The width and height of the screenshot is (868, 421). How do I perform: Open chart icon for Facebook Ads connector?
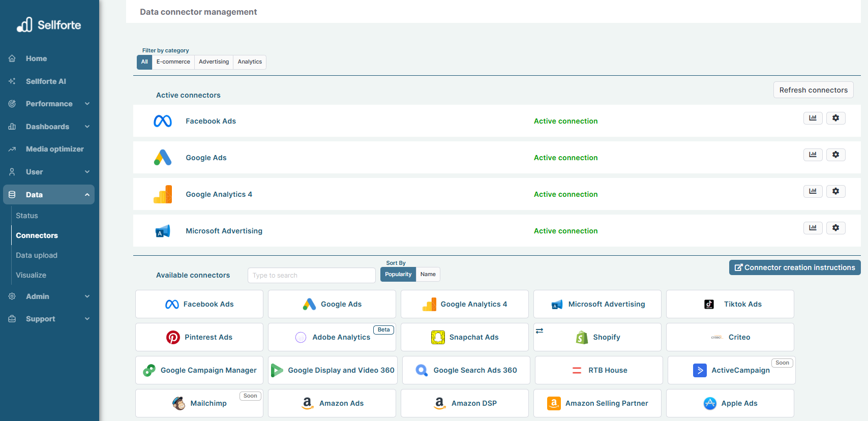coord(813,118)
